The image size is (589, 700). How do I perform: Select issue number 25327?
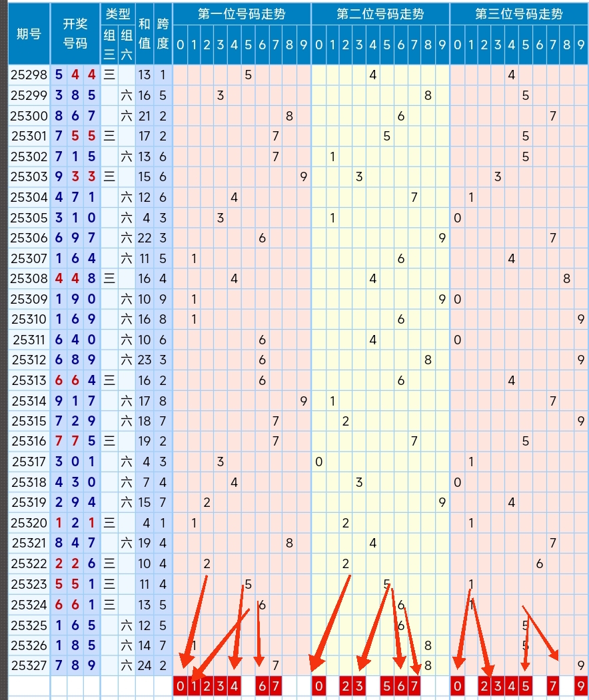point(29,665)
